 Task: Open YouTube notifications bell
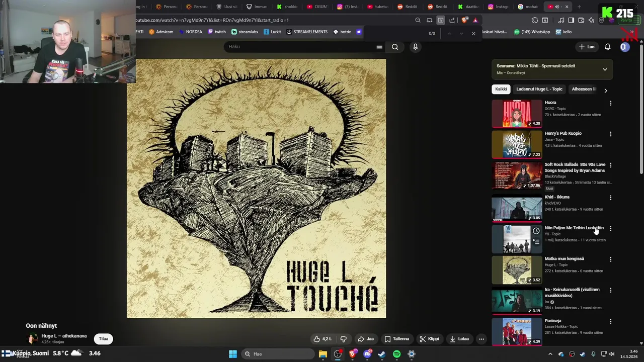607,47
